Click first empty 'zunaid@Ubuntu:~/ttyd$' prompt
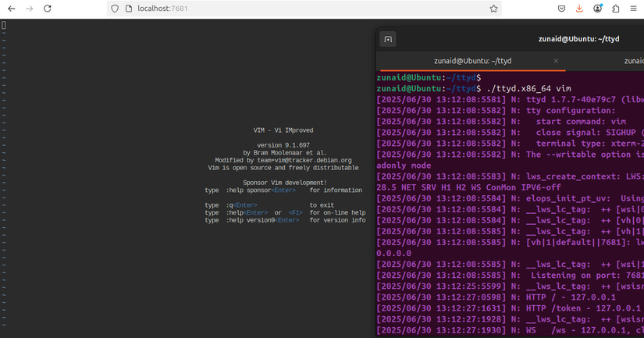The height and width of the screenshot is (338, 644). coord(429,77)
